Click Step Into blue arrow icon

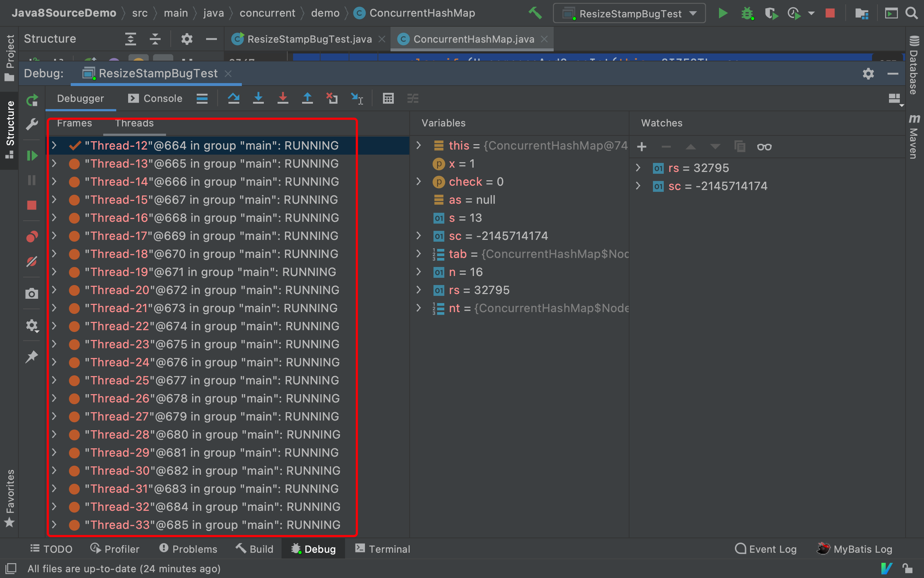(x=258, y=98)
